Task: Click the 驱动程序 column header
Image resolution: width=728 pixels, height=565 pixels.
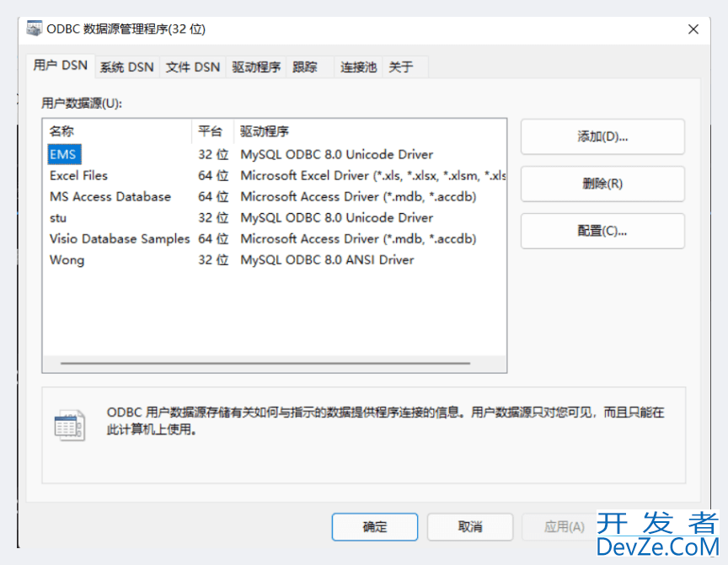Action: [x=370, y=131]
